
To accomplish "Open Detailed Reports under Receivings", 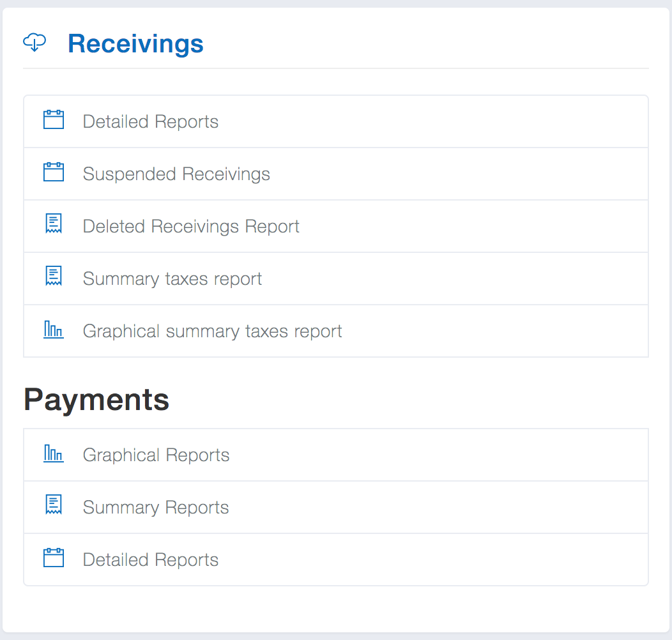I will [x=151, y=122].
